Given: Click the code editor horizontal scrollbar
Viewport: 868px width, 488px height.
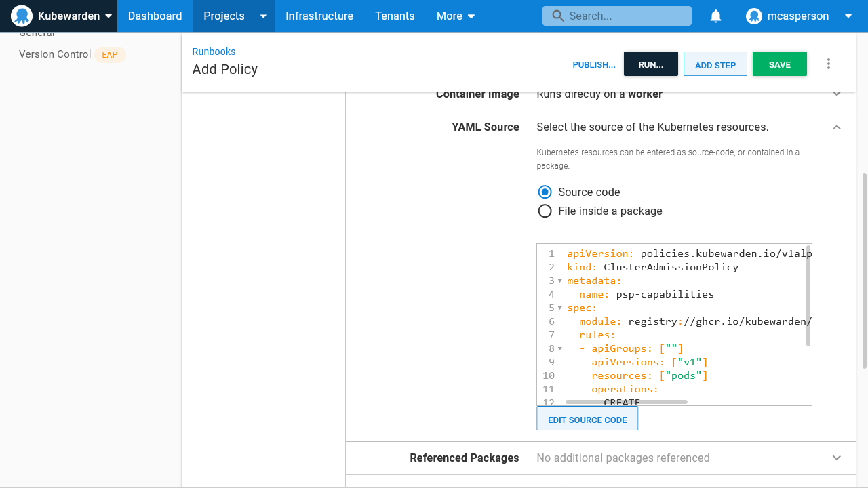Looking at the screenshot, I should coord(626,402).
